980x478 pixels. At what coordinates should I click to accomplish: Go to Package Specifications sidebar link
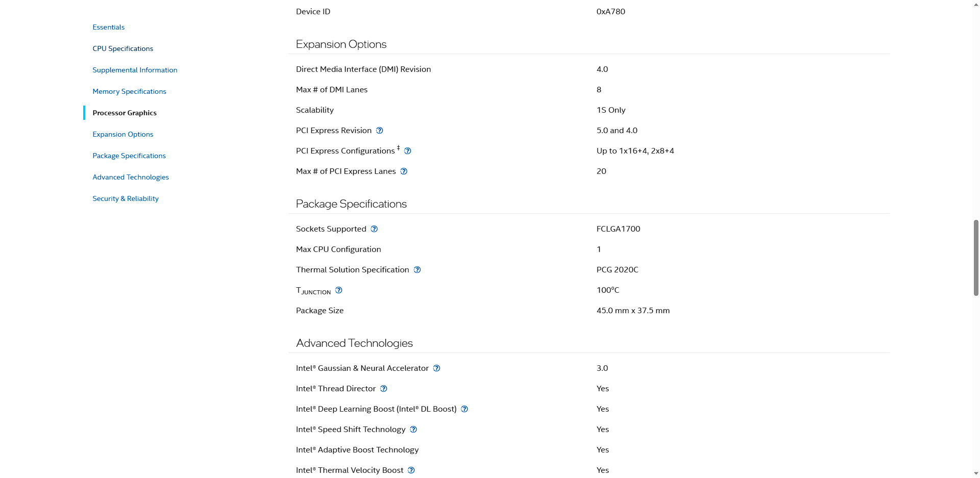129,156
